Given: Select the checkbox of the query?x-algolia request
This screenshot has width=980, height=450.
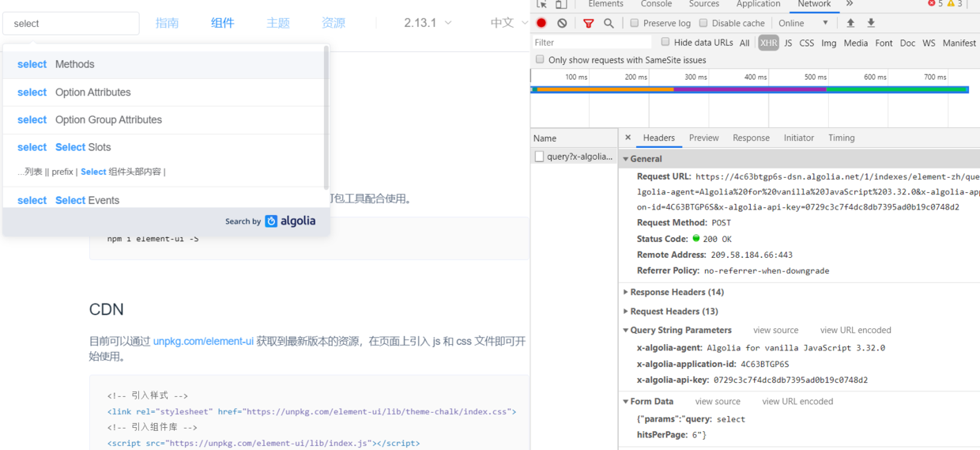Looking at the screenshot, I should (x=539, y=157).
